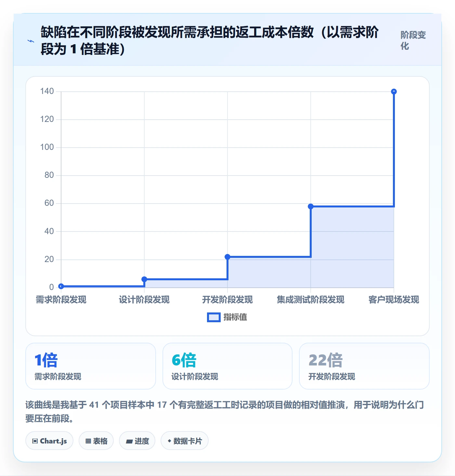The image size is (455, 476).
Task: Click the Chart.js tag chip
Action: (49, 441)
